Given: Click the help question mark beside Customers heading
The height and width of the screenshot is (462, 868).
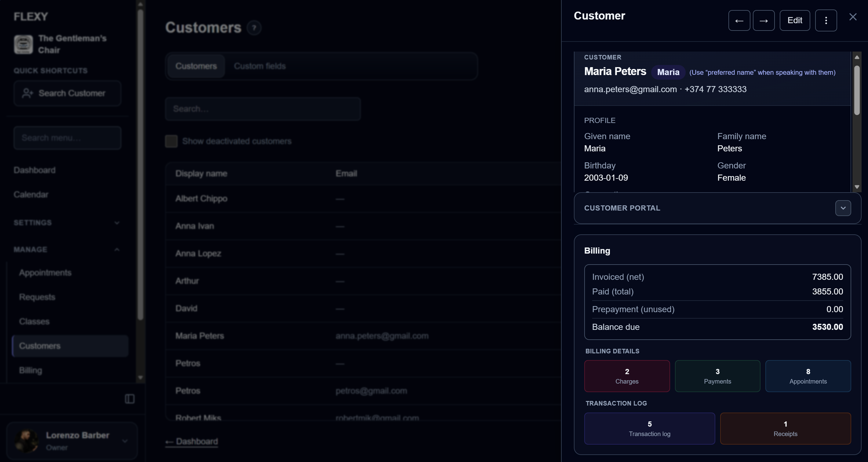Looking at the screenshot, I should [254, 27].
